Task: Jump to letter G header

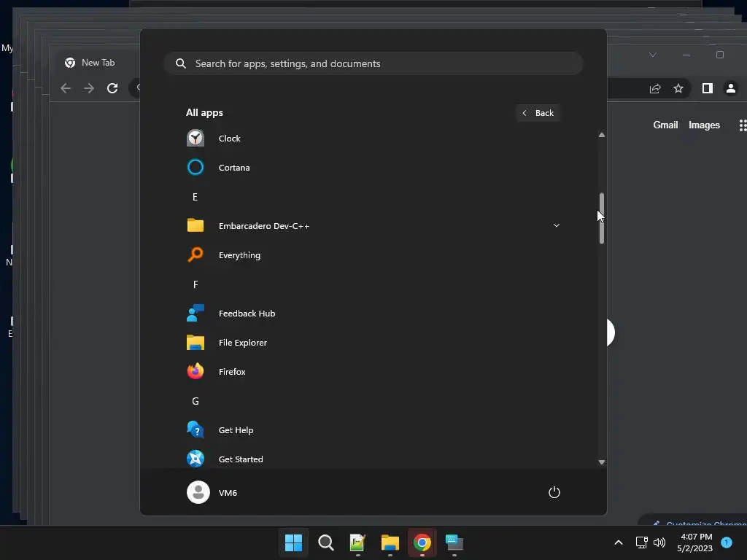Action: click(x=196, y=401)
